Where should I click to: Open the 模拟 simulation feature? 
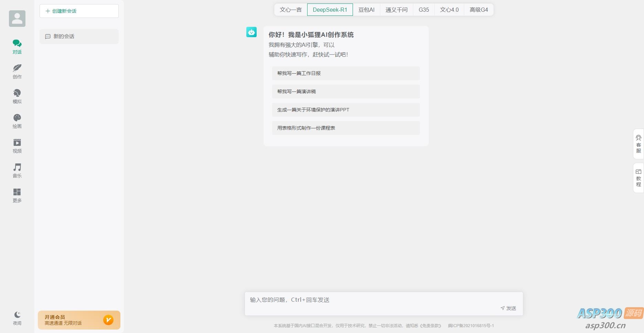point(17,96)
